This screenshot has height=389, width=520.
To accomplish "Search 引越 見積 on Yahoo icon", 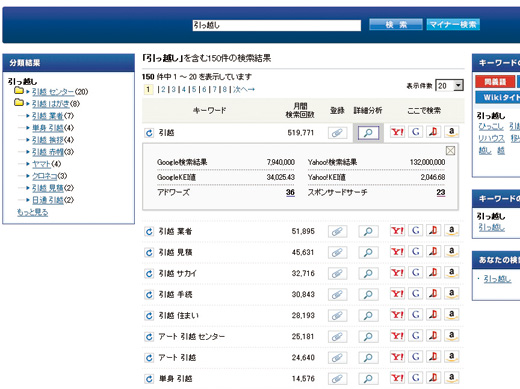I will pos(397,252).
